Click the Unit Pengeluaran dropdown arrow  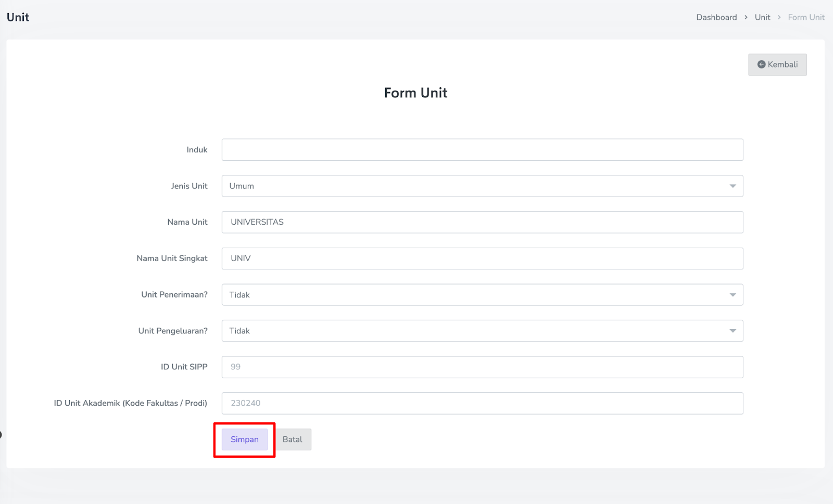[x=733, y=331]
